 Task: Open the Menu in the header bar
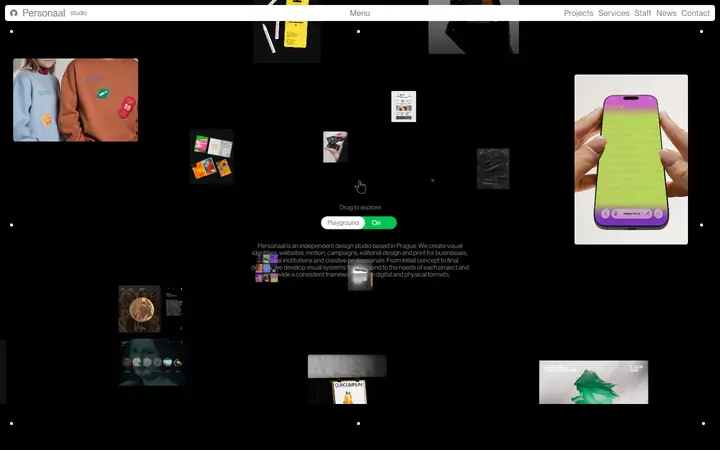[360, 13]
